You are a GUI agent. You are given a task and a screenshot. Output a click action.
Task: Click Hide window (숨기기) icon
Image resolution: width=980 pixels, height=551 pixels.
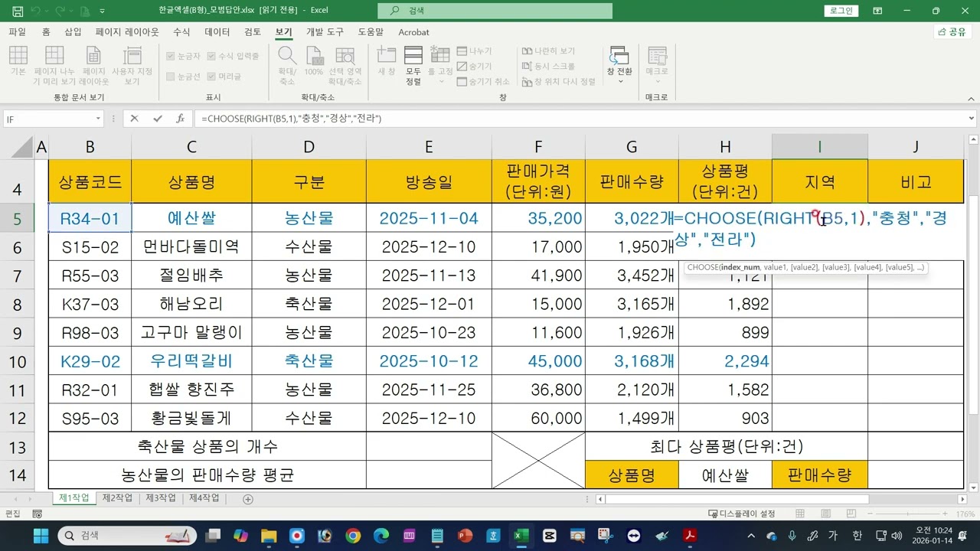click(475, 67)
